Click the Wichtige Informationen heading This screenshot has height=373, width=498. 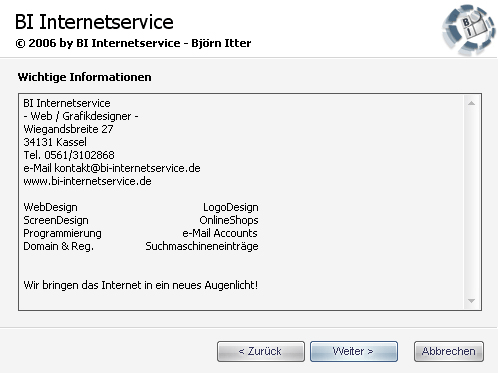pos(84,77)
